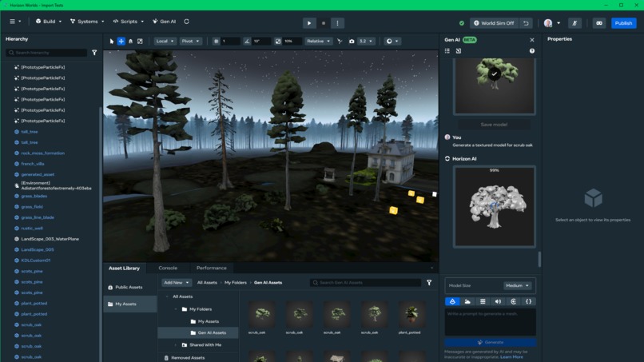Click the Generate button
This screenshot has height=362, width=644.
[x=491, y=342]
